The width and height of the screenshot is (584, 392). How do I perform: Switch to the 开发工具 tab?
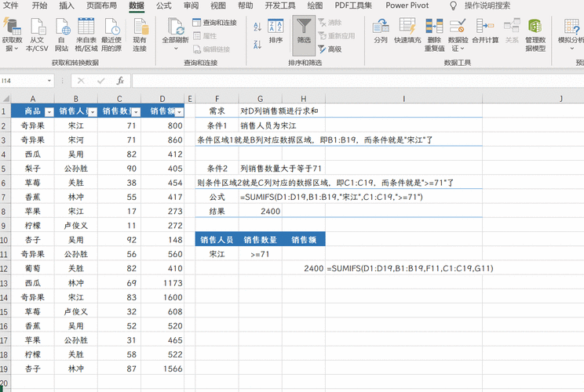click(280, 5)
